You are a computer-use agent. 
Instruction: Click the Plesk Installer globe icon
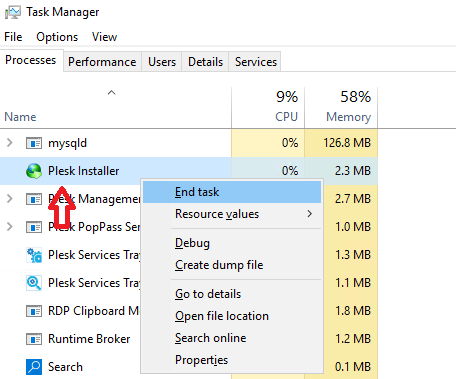pos(34,171)
